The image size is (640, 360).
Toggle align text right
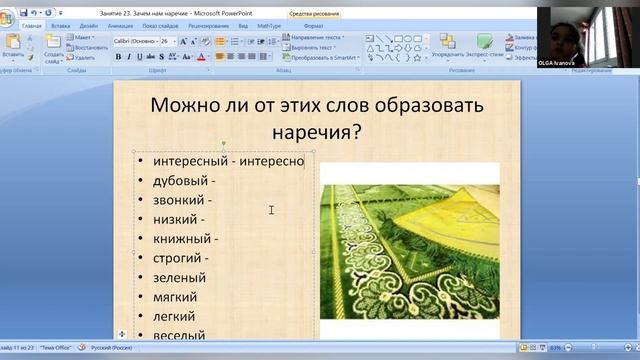click(241, 56)
